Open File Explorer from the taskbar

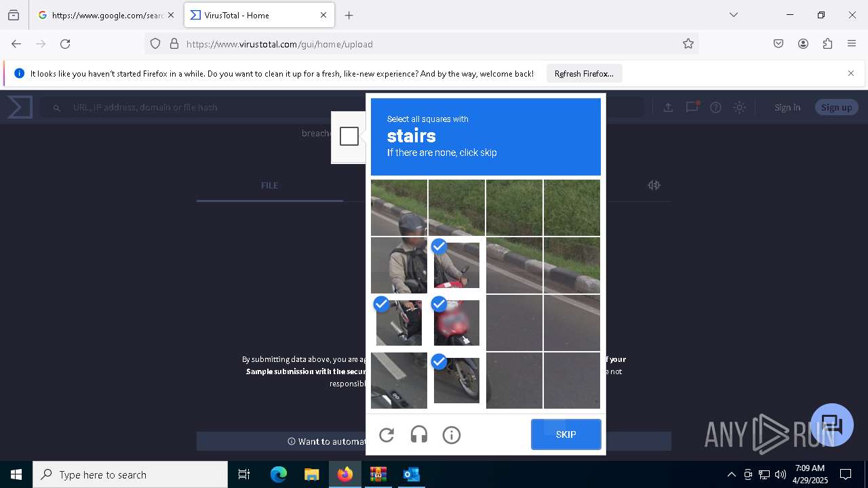pyautogui.click(x=311, y=474)
